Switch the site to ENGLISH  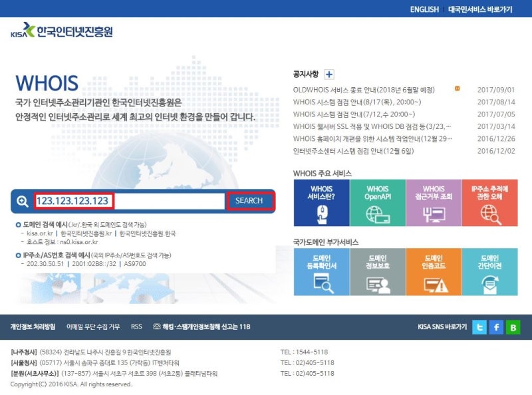pos(424,9)
